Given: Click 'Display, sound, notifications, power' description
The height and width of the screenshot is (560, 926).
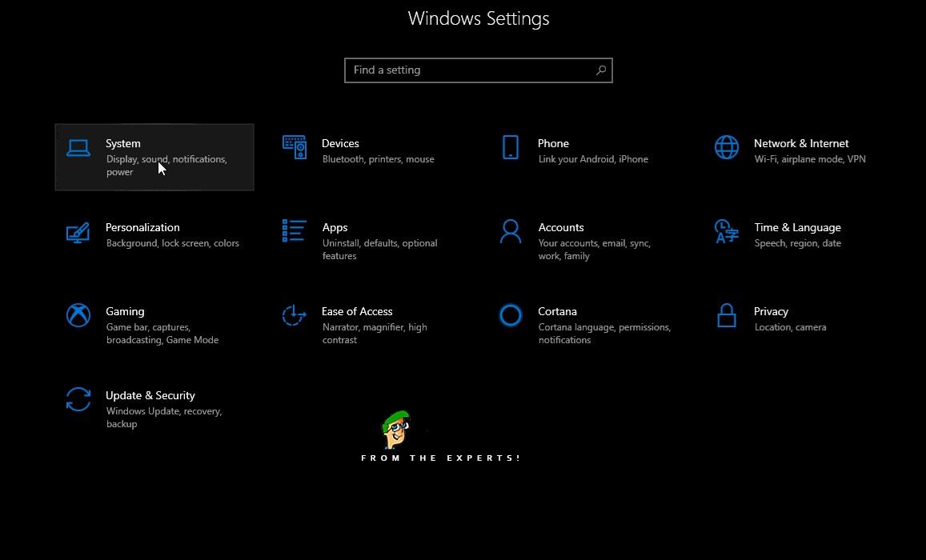Looking at the screenshot, I should tap(166, 166).
